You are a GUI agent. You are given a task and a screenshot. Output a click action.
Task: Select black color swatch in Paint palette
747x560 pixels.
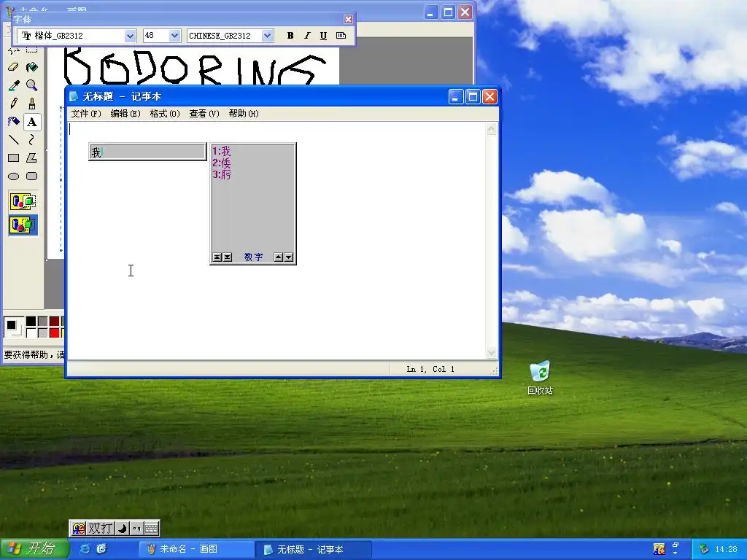[31, 322]
